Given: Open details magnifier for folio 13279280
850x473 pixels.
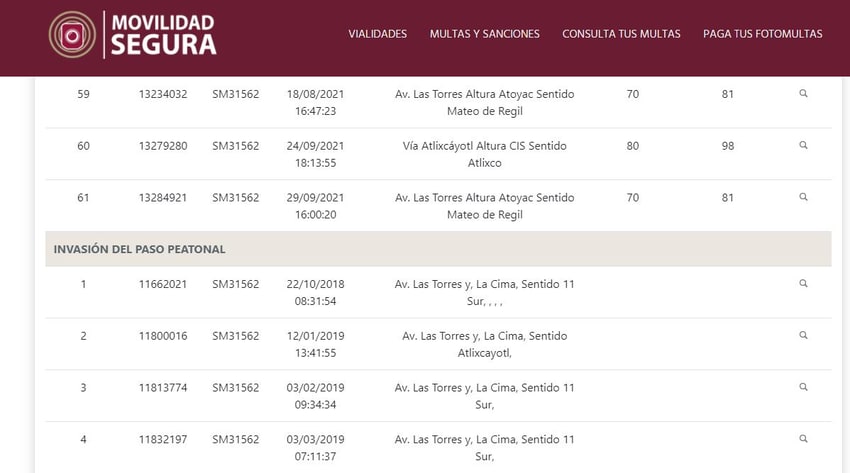Looking at the screenshot, I should [x=803, y=145].
